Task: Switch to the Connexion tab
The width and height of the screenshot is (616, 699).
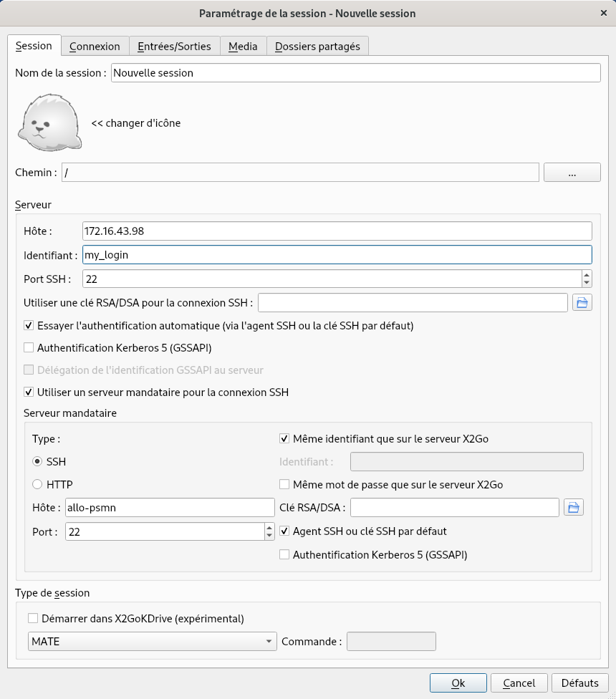Action: point(95,47)
